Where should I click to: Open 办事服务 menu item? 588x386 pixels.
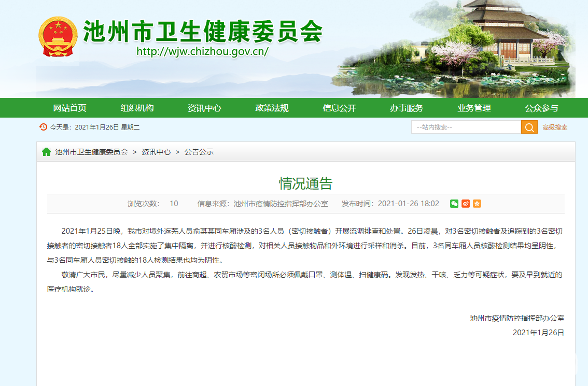click(x=407, y=108)
